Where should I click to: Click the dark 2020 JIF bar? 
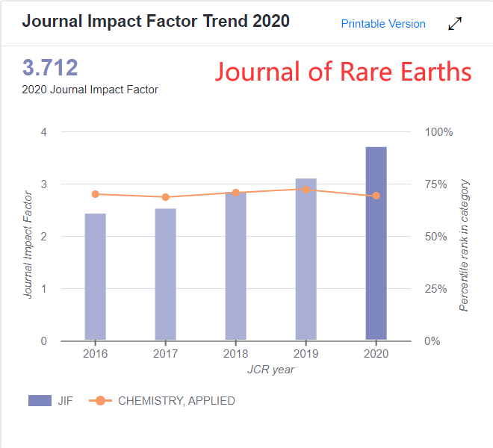coord(376,243)
